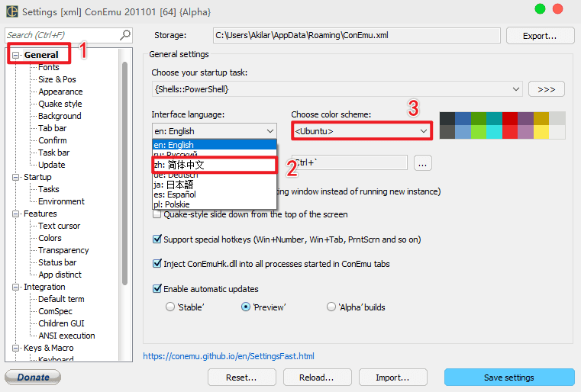Disable Inject ConEmuHk.dll checkbox
This screenshot has height=392, width=581.
coord(157,264)
